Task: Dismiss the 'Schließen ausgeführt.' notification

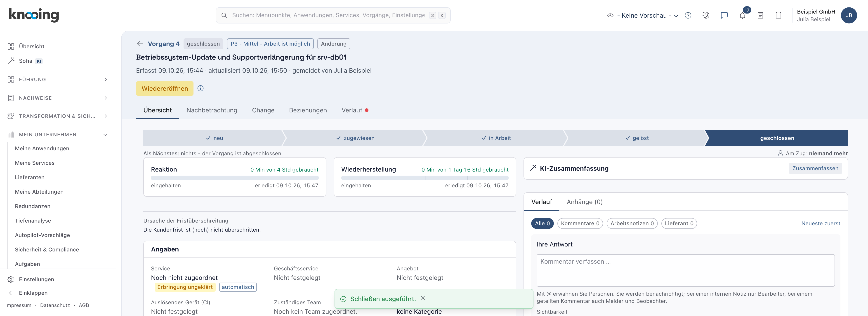Action: point(423,298)
